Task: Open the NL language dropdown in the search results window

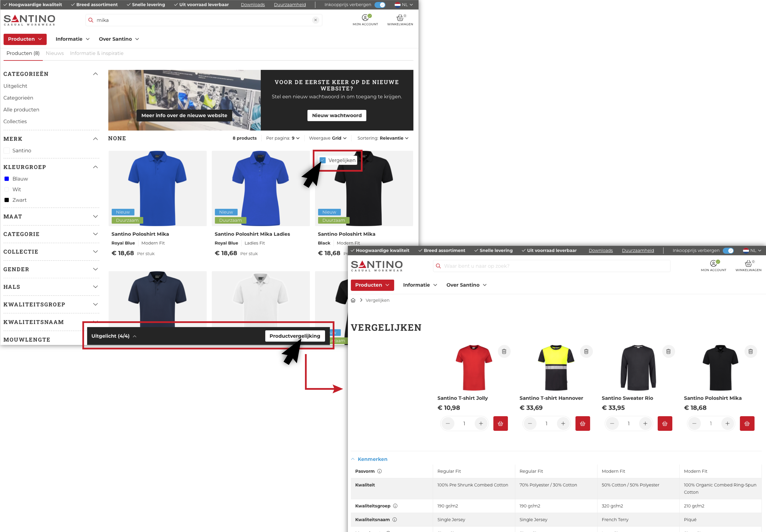Action: coord(404,5)
